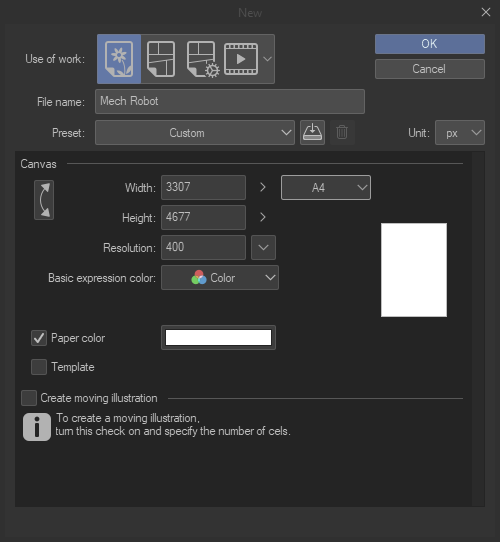The image size is (500, 542).
Task: Select the comic settings page icon with gear
Action: click(203, 59)
